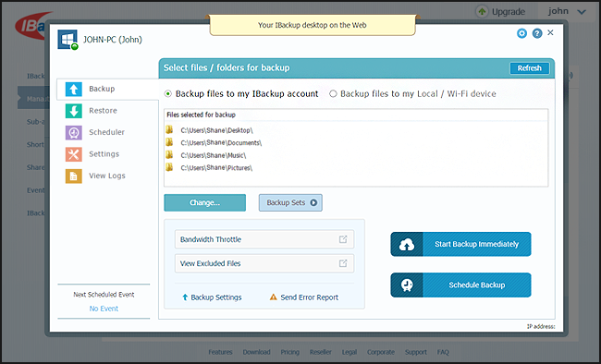
Task: Click the yellow View Logs icon
Action: (x=74, y=176)
